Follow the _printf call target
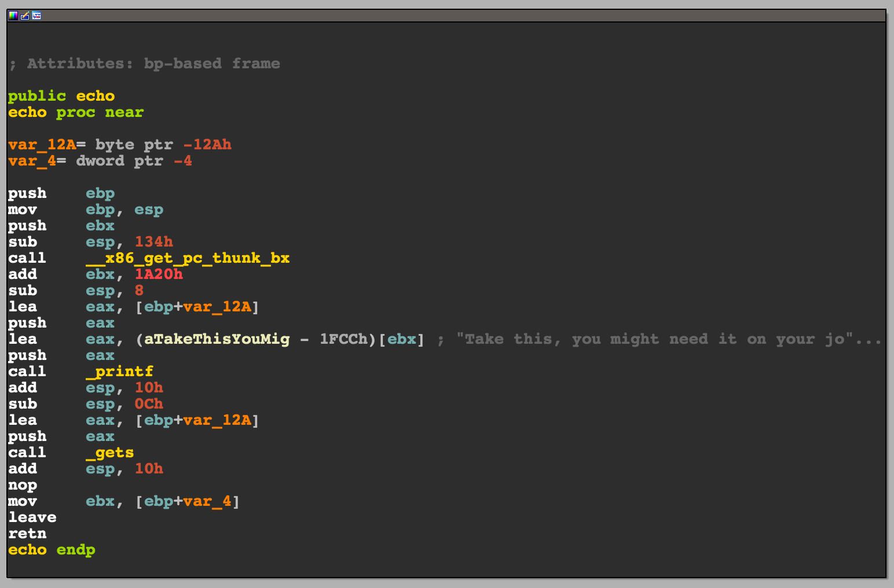894x588 pixels. click(120, 372)
